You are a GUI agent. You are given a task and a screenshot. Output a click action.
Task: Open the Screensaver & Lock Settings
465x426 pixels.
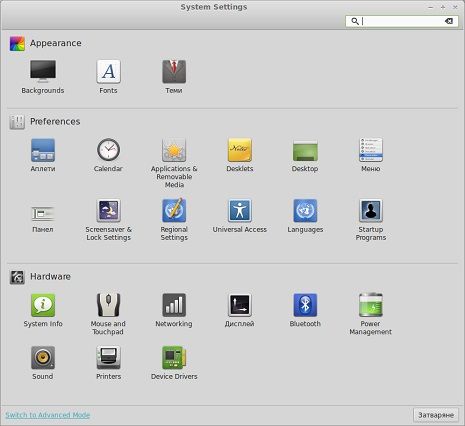tap(108, 210)
